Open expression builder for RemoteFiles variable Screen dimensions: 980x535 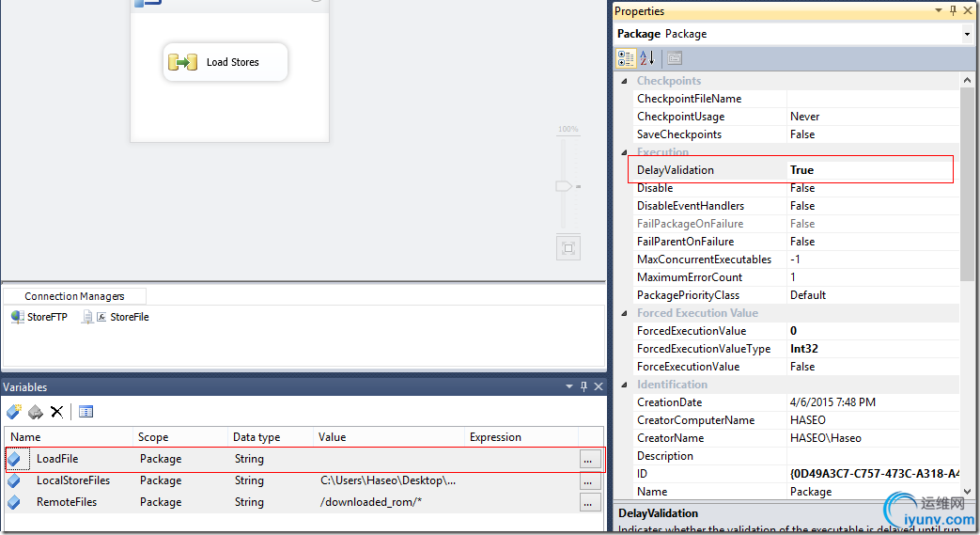click(588, 502)
